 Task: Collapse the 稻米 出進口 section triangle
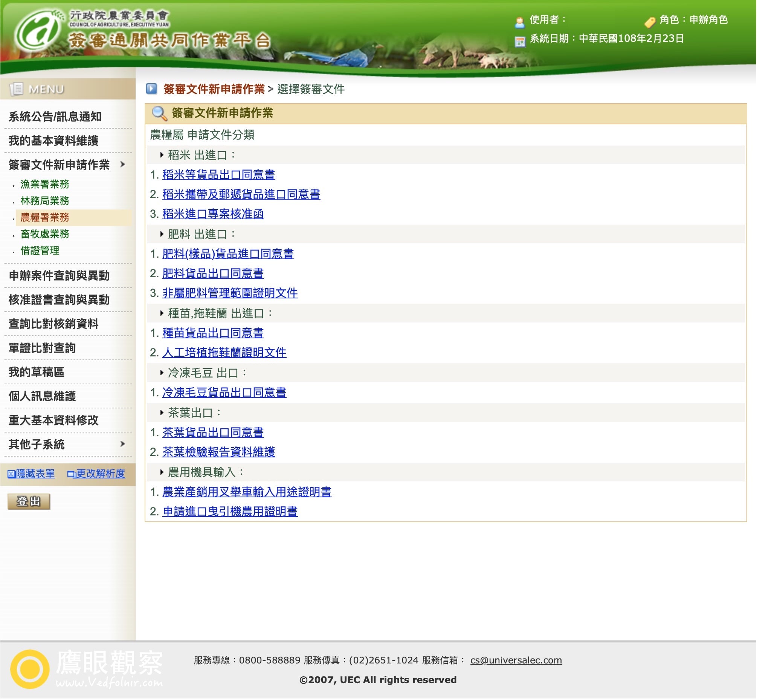(x=162, y=155)
